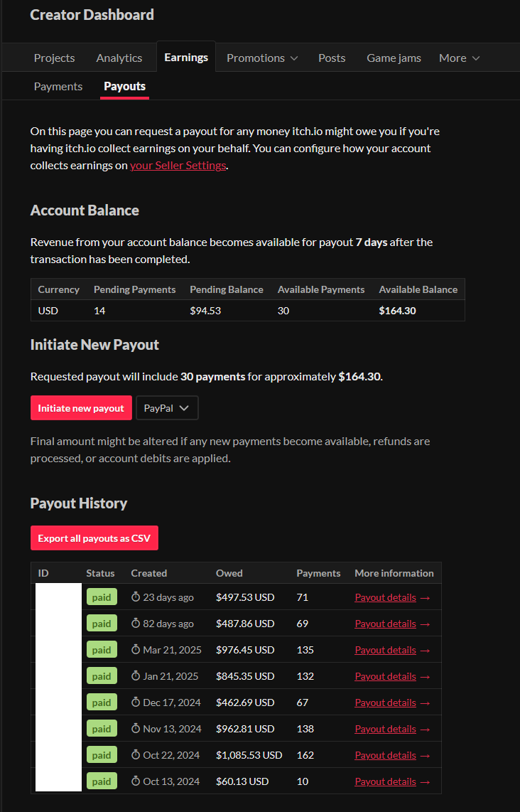Screen dimensions: 520x812
Task: Click the clock icon beside Mar 21, 2025
Action: pyautogui.click(x=136, y=649)
